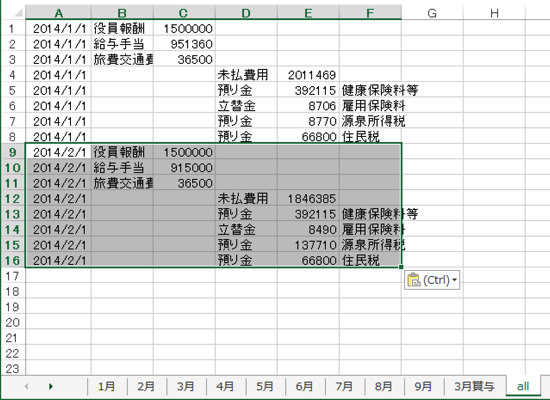Click cell with value 8770

tap(308, 121)
